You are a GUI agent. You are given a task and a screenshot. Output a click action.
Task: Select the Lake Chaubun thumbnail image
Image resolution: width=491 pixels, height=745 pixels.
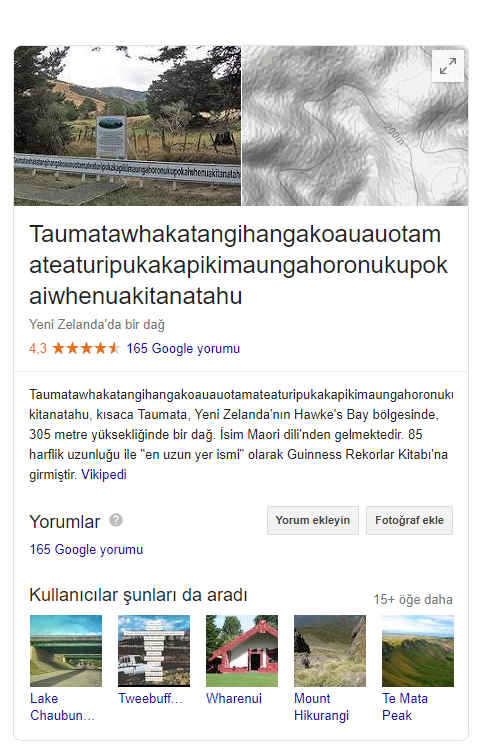point(66,651)
